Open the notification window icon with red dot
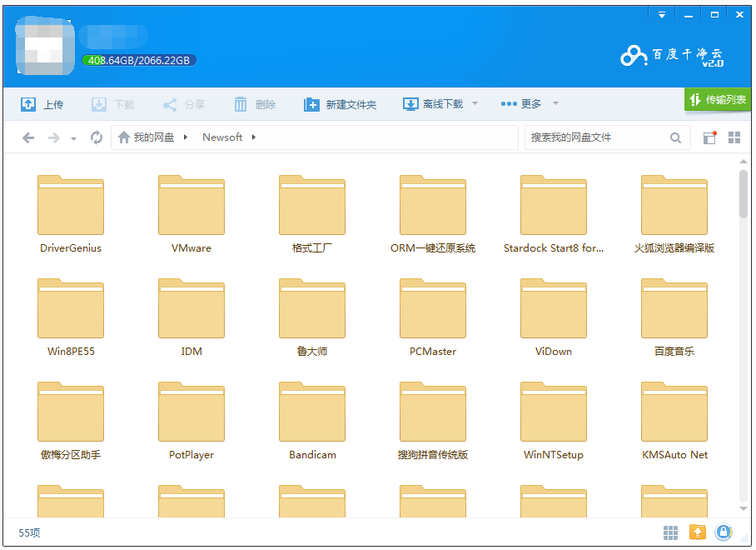This screenshot has width=756, height=550. click(709, 137)
